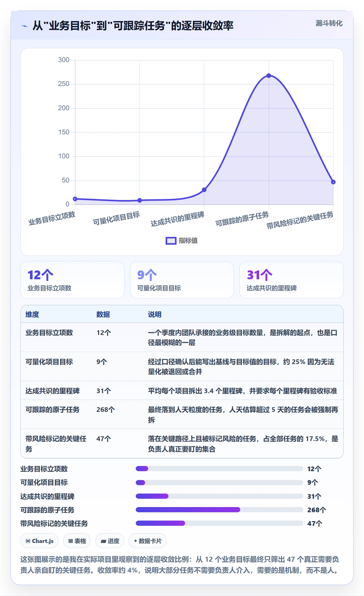Screen dimensions: 364x596
Task: Select the 进度 chip
Action: tap(110, 541)
